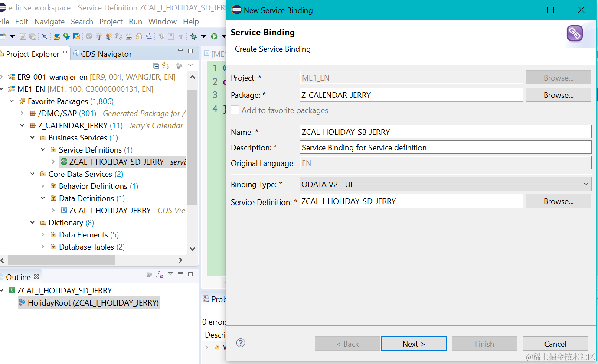Image resolution: width=598 pixels, height=364 pixels.
Task: Maximize the Project Explorer view
Action: pos(190,51)
